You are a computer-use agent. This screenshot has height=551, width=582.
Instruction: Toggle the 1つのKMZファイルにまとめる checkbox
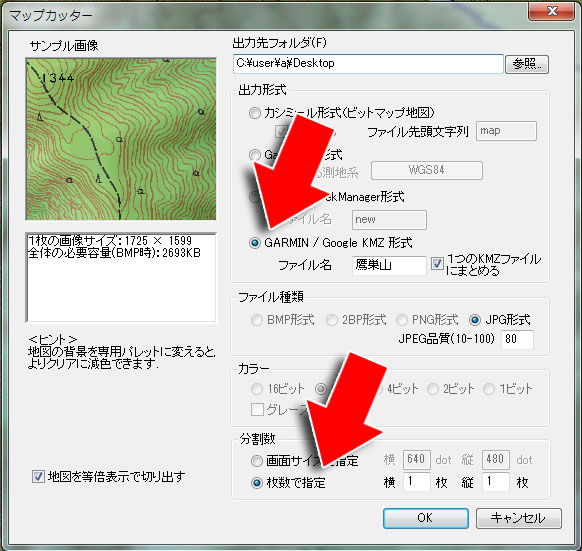point(437,264)
